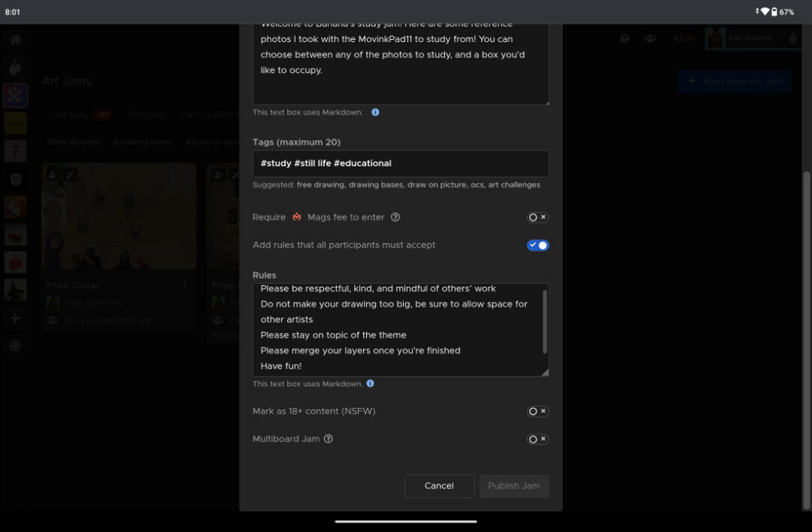Disable the participant rules toggle
The width and height of the screenshot is (812, 532).
click(x=538, y=245)
